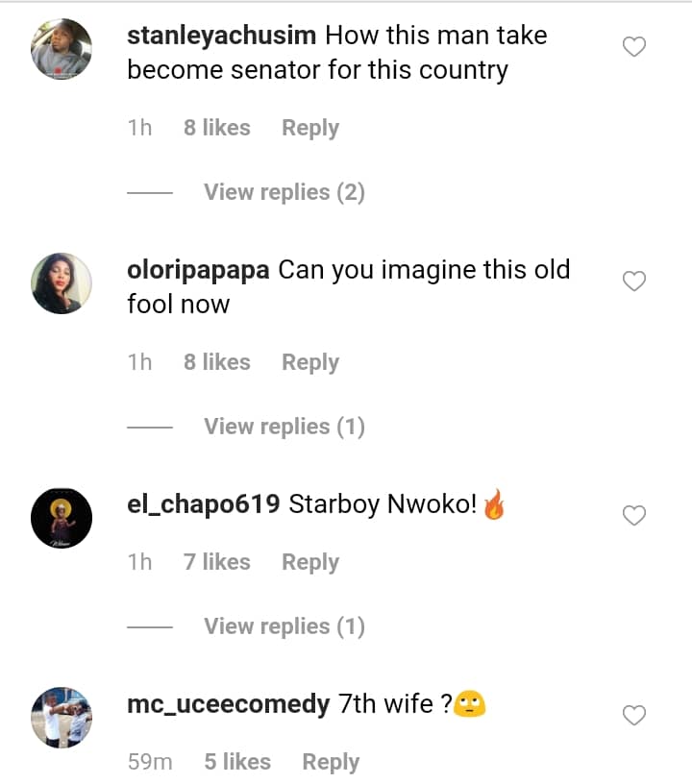Image resolution: width=692 pixels, height=784 pixels.
Task: See the 5 likes on mc_uceecomedy's comment
Action: point(237,762)
